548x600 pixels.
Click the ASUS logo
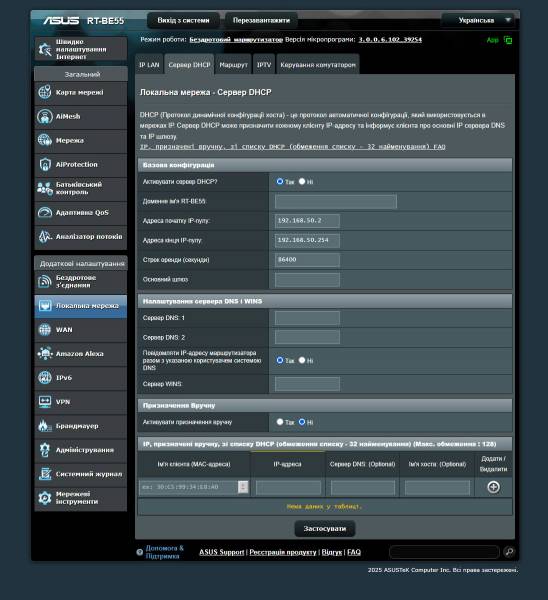point(61,20)
